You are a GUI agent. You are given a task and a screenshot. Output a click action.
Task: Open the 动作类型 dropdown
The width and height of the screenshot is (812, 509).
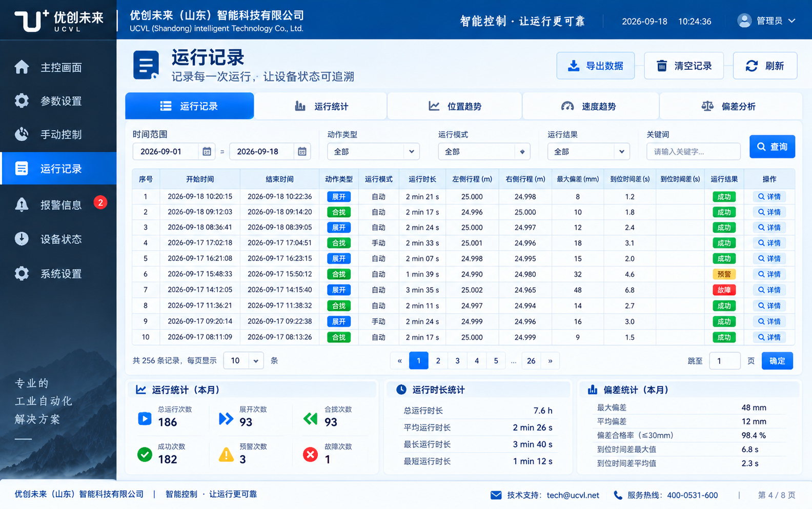(x=373, y=152)
